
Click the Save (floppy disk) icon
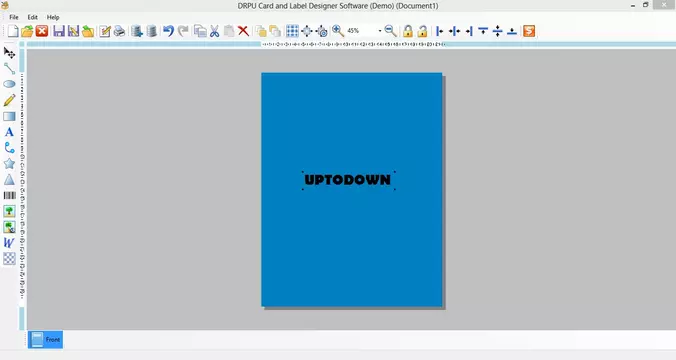(59, 31)
